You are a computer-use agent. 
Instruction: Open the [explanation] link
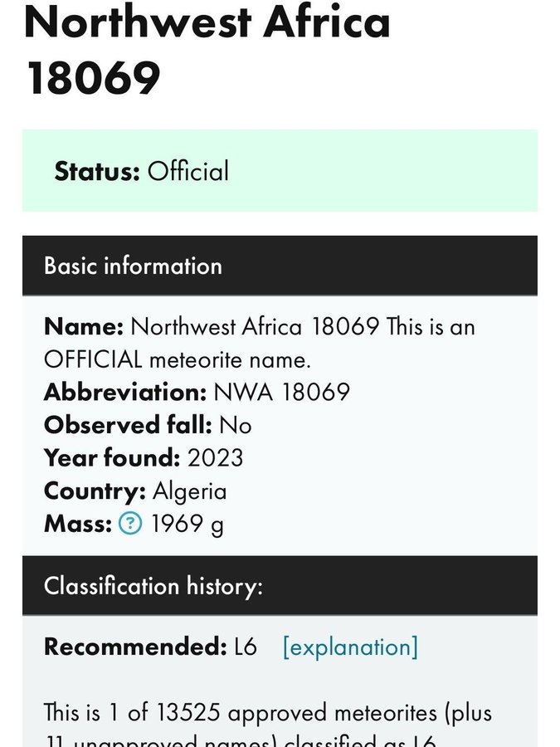click(x=350, y=647)
